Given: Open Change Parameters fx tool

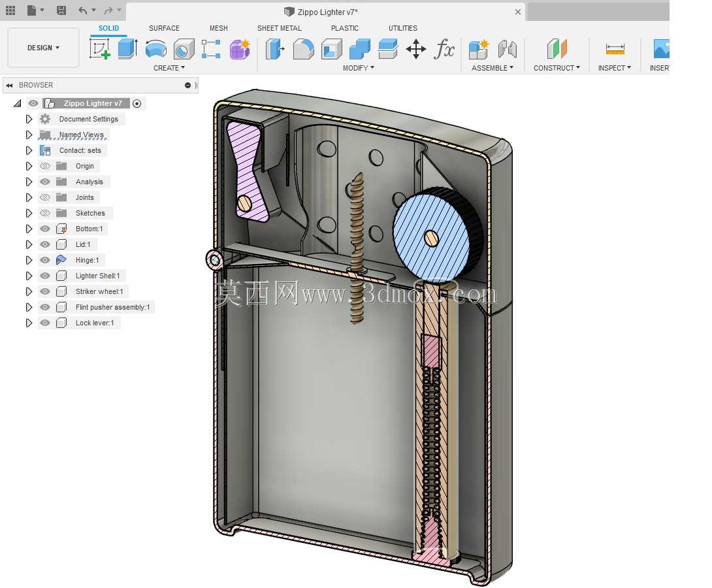Looking at the screenshot, I should click(x=444, y=48).
